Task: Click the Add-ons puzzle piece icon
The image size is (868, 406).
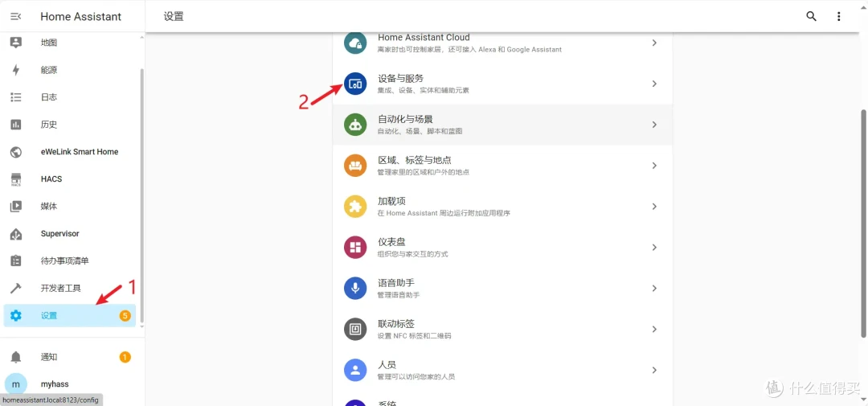Action: click(x=355, y=207)
